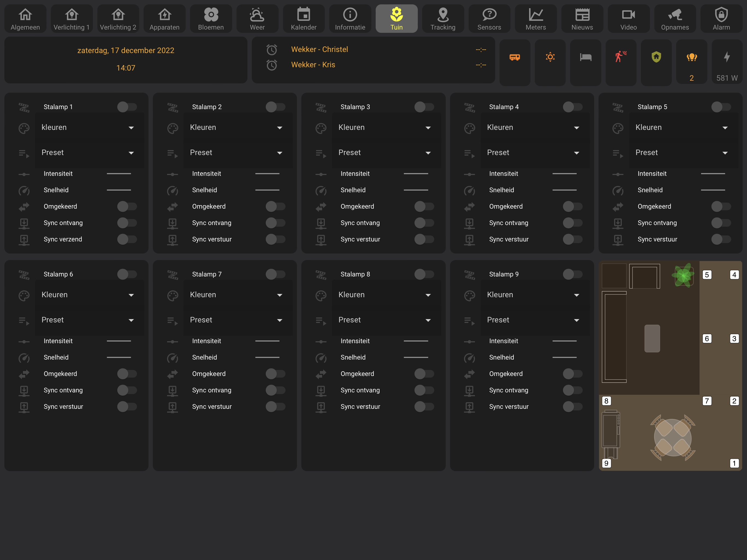The image size is (747, 560).
Task: Open kleuren dropdown for Stalamp 1
Action: (89, 128)
